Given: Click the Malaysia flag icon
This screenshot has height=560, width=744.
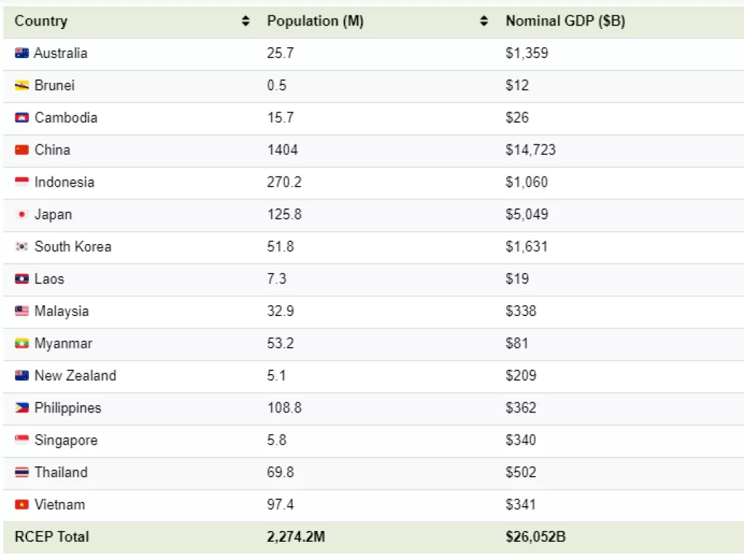Looking at the screenshot, I should [x=22, y=311].
